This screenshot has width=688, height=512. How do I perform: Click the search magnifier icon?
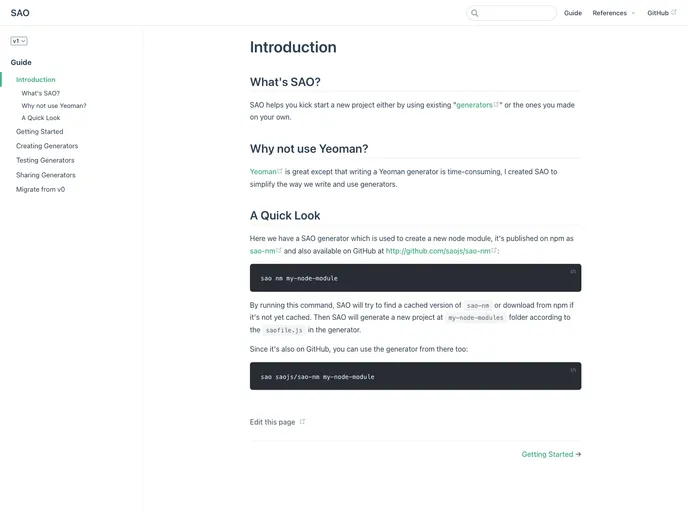(x=475, y=13)
